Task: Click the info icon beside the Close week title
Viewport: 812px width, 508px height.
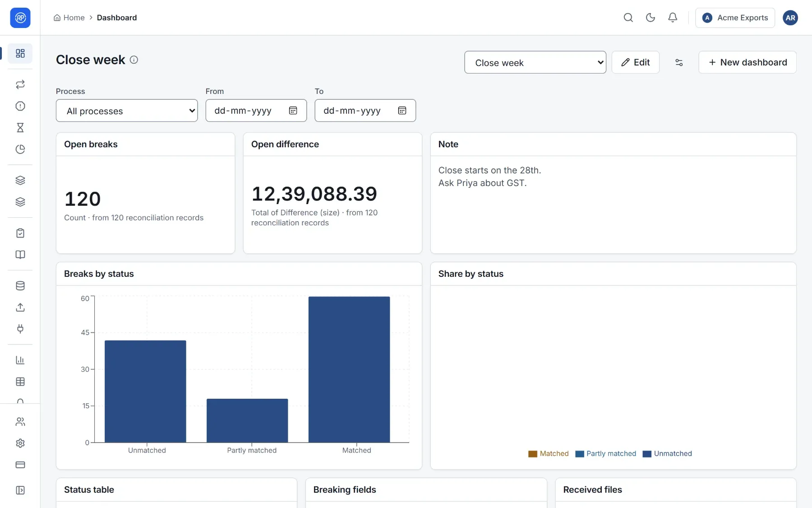Action: (x=134, y=60)
